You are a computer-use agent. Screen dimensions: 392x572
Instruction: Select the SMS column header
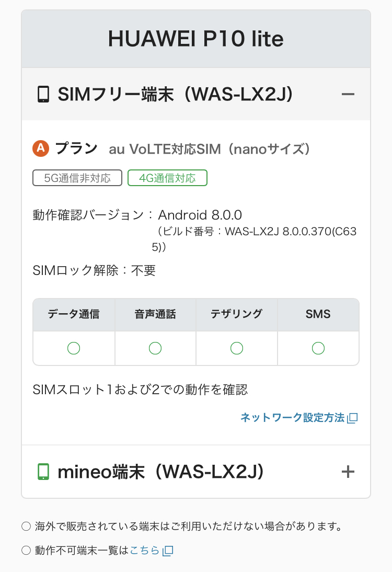click(x=318, y=314)
